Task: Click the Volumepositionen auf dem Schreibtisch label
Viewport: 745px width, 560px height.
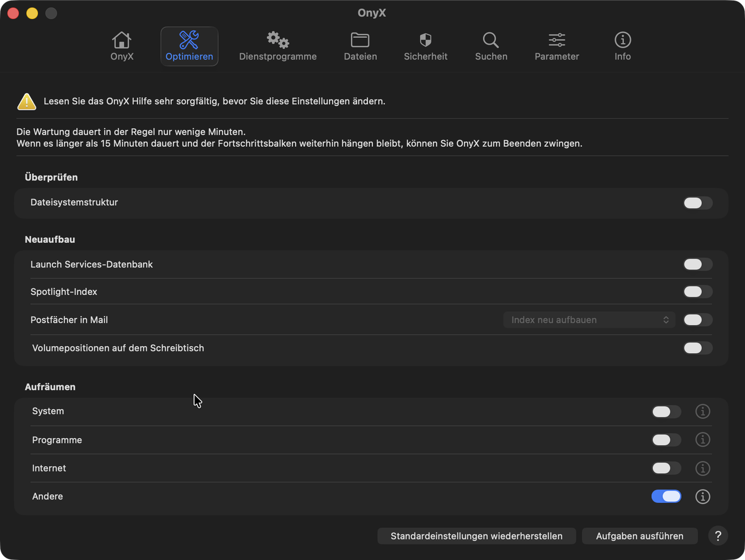Action: coord(118,348)
